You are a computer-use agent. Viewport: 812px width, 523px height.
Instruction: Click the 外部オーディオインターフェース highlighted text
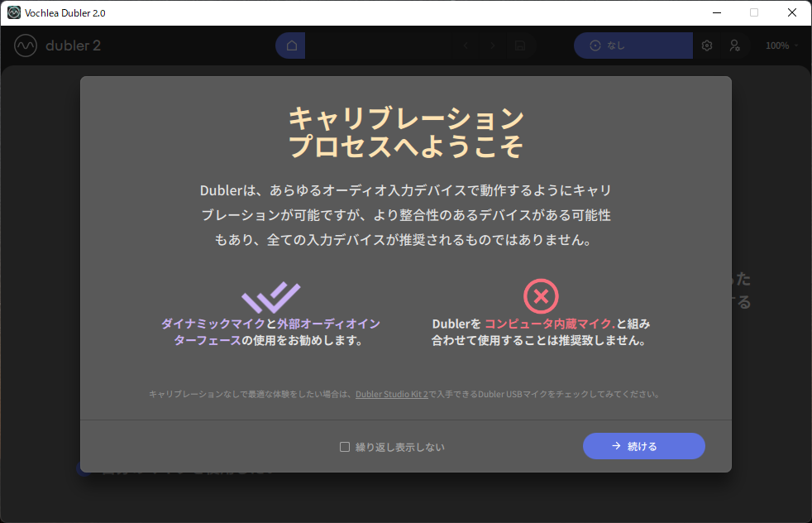(x=276, y=332)
